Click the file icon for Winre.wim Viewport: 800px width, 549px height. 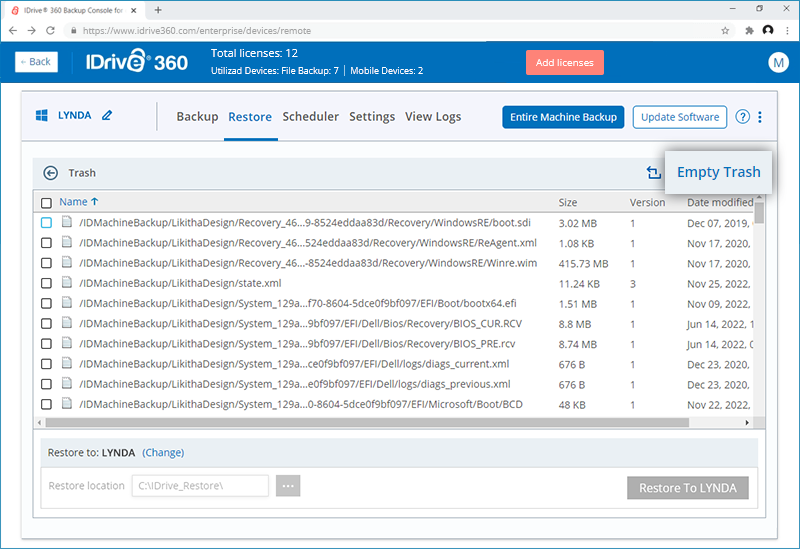click(x=67, y=262)
